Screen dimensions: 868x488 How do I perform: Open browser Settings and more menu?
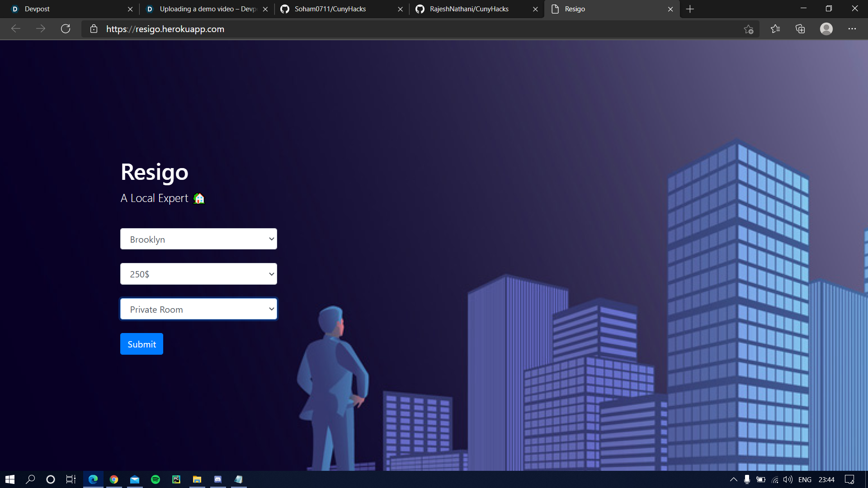click(x=852, y=29)
